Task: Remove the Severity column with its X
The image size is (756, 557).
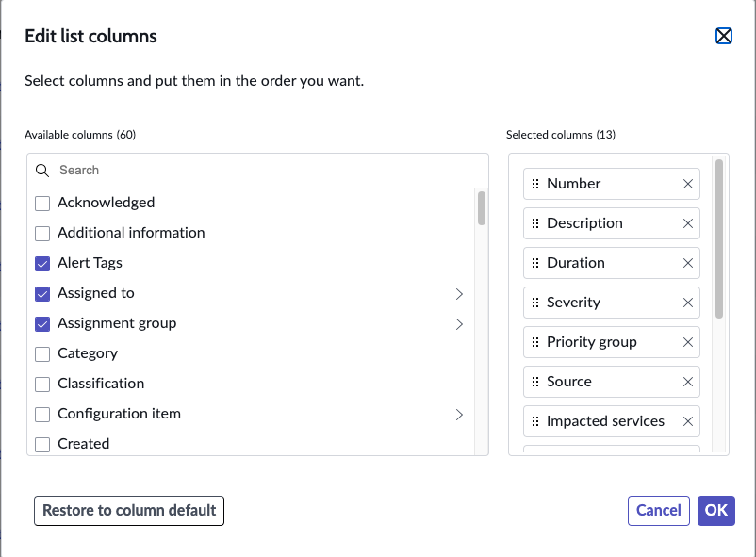Action: (x=688, y=303)
